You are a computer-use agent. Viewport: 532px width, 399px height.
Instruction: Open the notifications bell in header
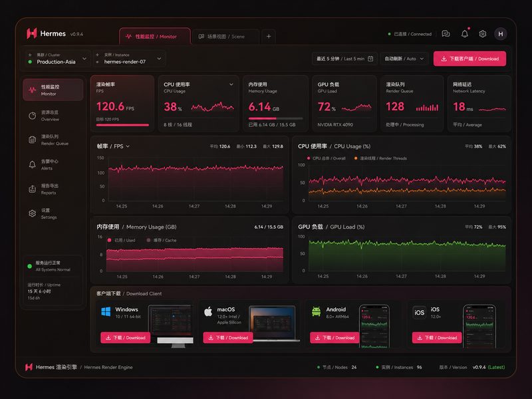[464, 34]
